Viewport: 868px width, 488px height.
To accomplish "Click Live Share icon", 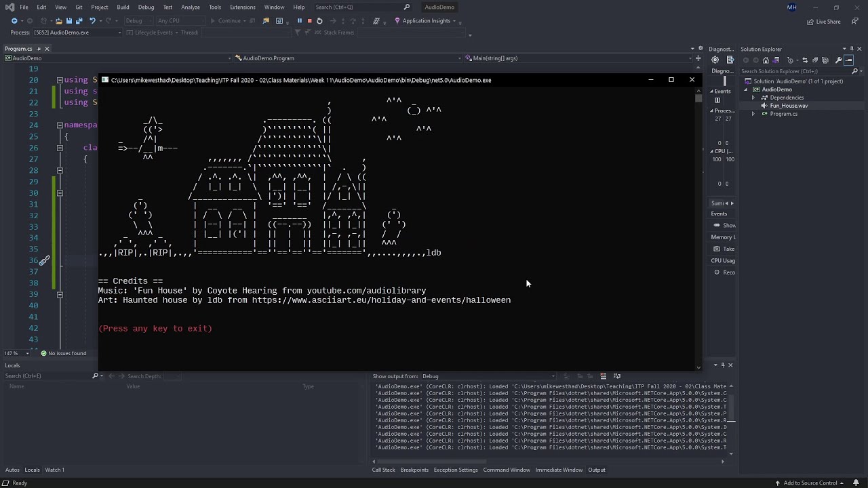I will point(823,22).
